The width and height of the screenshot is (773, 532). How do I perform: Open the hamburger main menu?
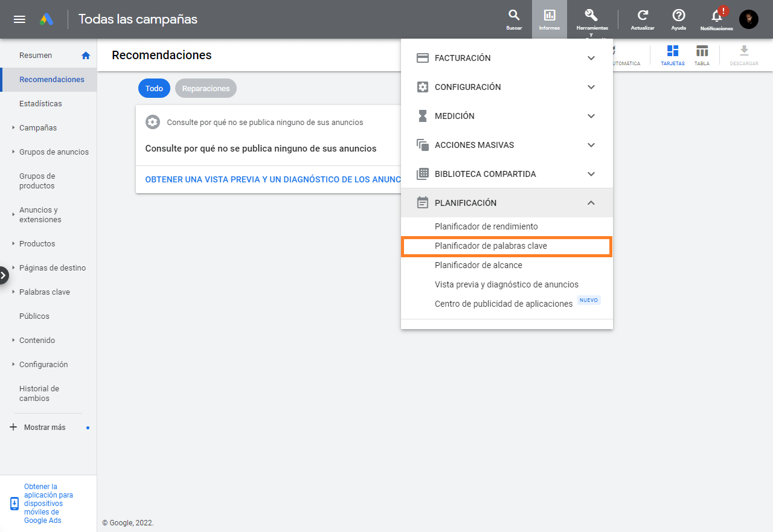pos(19,19)
